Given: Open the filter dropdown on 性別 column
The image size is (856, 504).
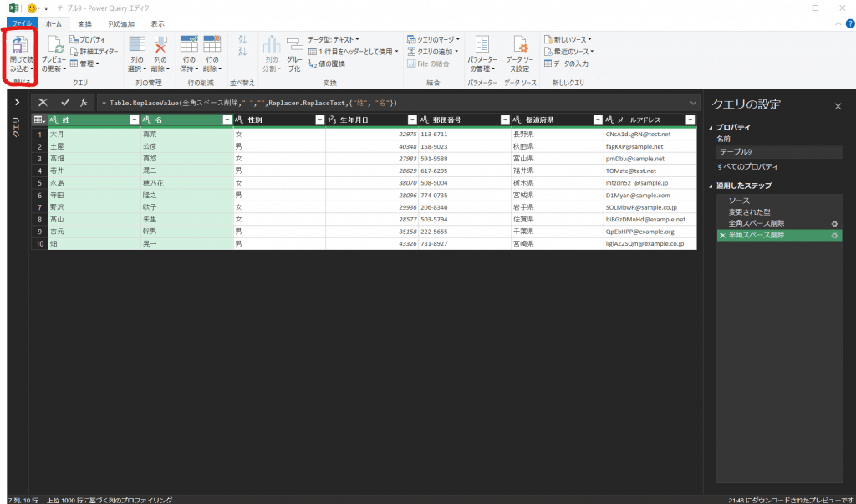Looking at the screenshot, I should pyautogui.click(x=319, y=120).
